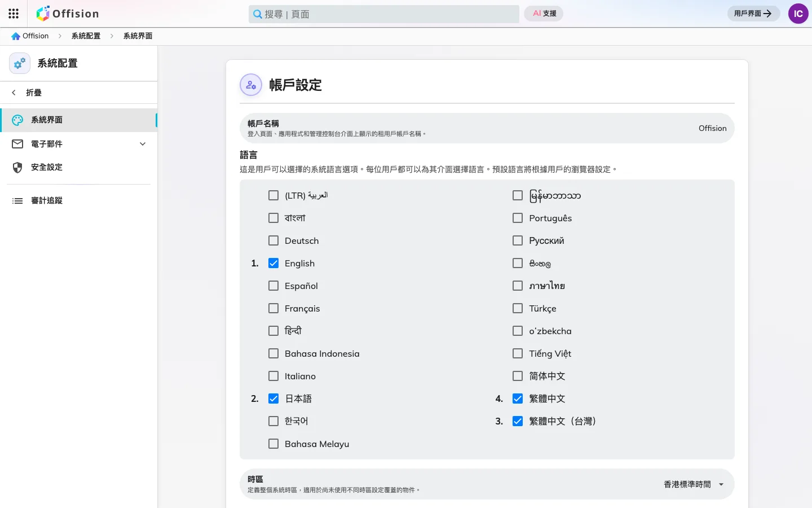Open the 香港標準時間 timezone dropdown
Image resolution: width=812 pixels, height=508 pixels.
[694, 484]
